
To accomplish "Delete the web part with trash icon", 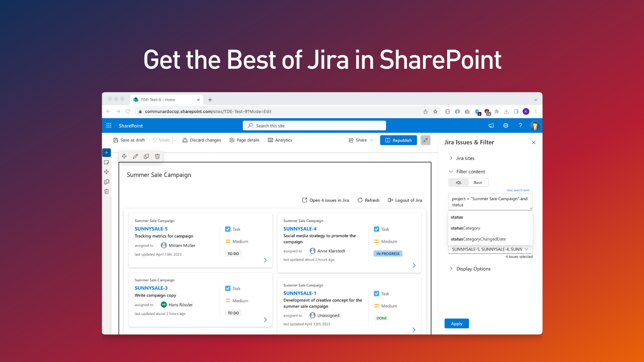I will (157, 156).
